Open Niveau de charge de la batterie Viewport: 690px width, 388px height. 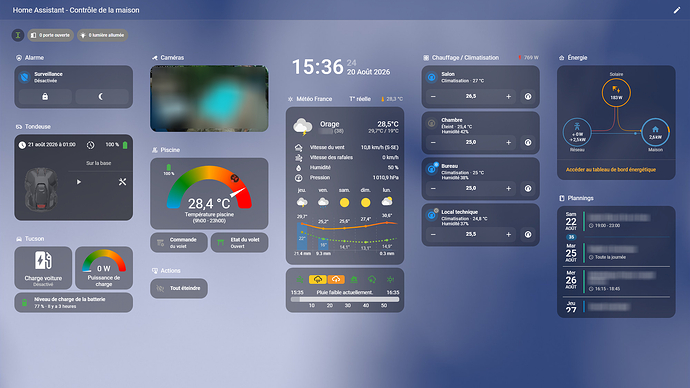tap(73, 303)
